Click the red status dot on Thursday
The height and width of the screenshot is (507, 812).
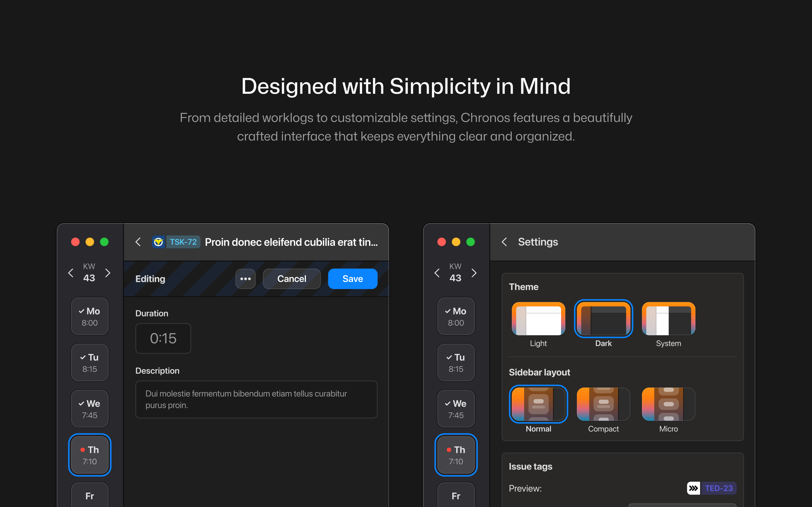pyautogui.click(x=83, y=450)
